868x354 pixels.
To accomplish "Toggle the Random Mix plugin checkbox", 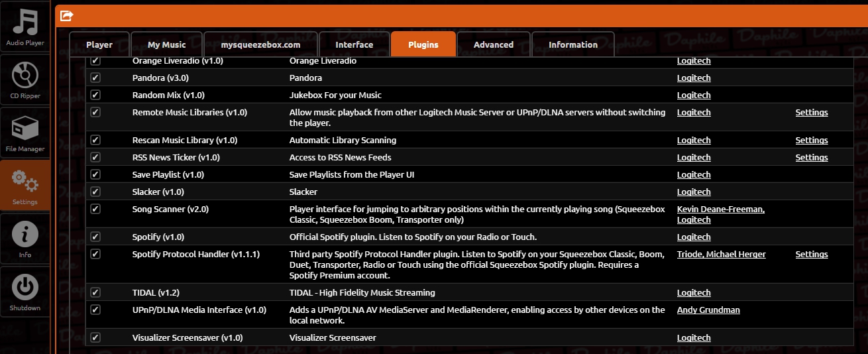I will 95,95.
